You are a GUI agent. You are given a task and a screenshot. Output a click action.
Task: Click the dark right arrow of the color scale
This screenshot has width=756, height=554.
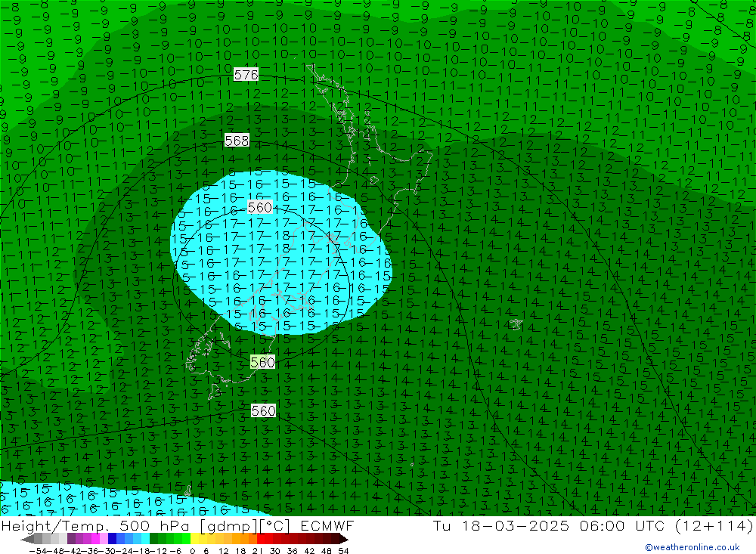(x=344, y=540)
